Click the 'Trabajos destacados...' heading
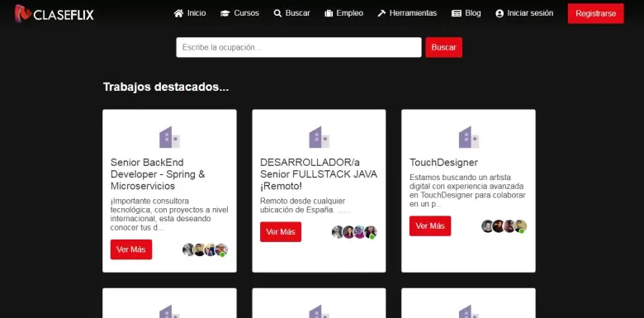This screenshot has width=644, height=318. click(x=166, y=87)
